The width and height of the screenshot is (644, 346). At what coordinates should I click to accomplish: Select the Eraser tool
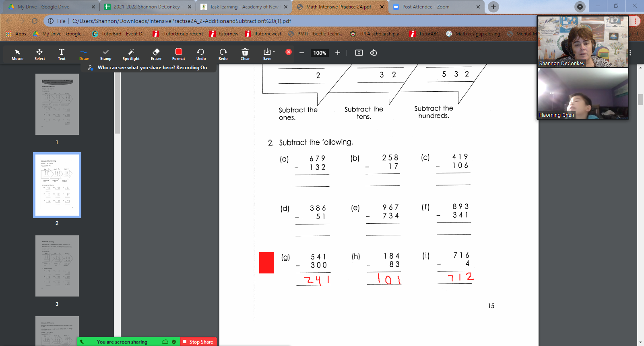pos(156,54)
